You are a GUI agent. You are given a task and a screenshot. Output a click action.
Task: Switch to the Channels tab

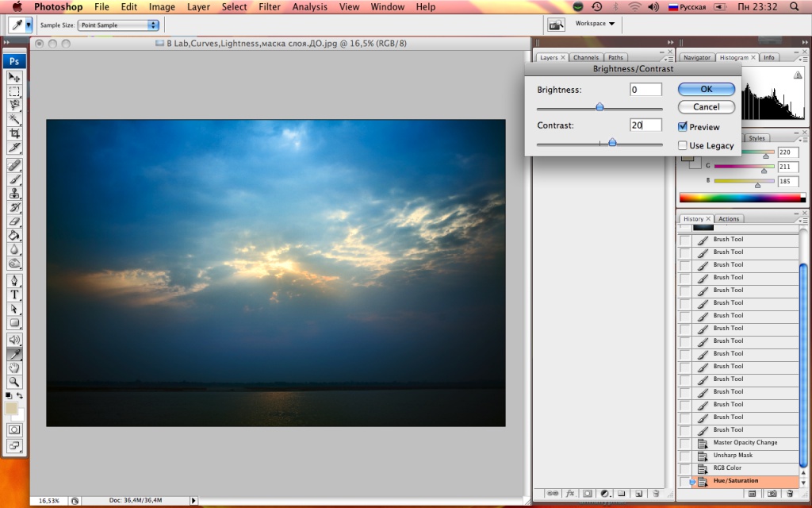(586, 58)
